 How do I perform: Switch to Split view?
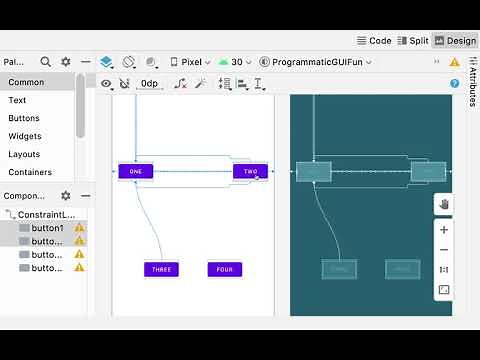(412, 41)
